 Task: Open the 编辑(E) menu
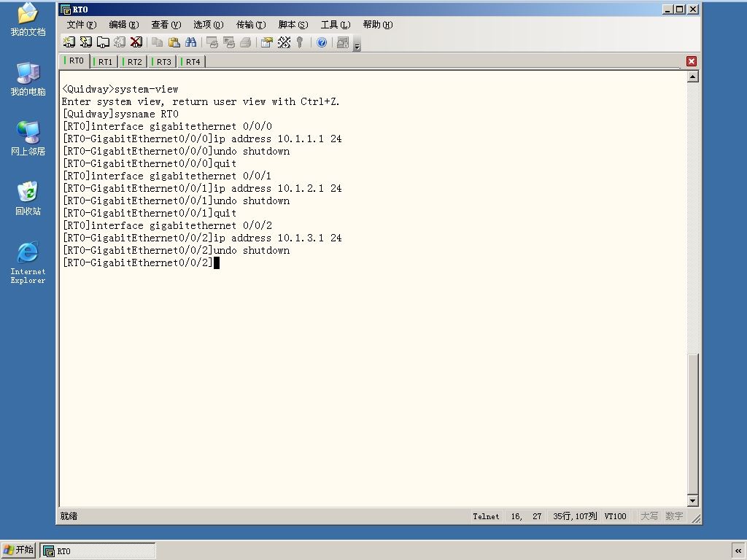[124, 25]
